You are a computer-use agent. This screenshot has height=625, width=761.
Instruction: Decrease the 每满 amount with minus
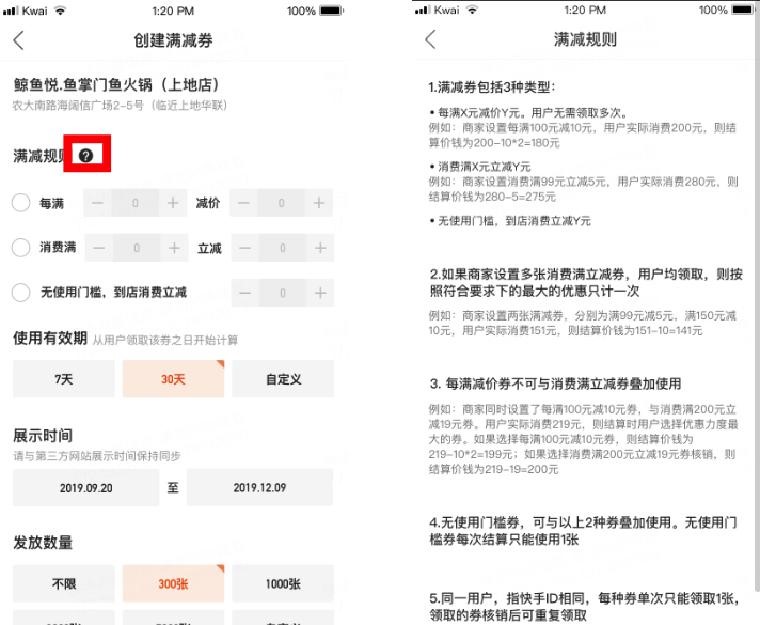98,203
